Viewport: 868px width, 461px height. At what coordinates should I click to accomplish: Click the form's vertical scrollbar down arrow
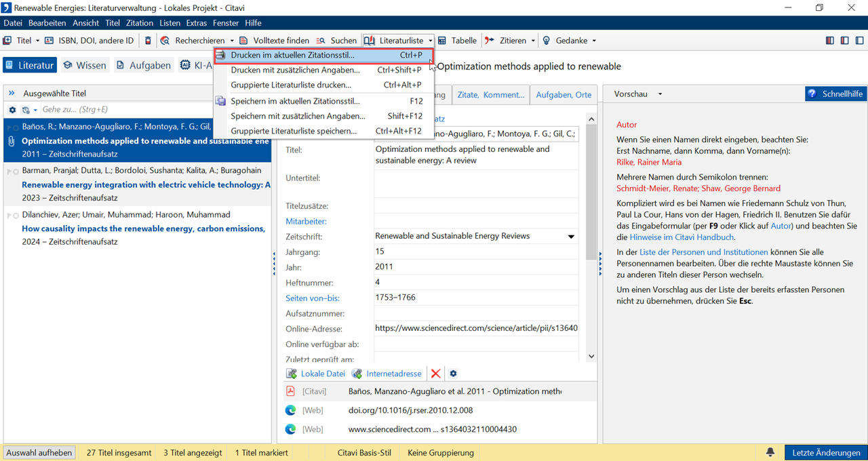pos(591,356)
